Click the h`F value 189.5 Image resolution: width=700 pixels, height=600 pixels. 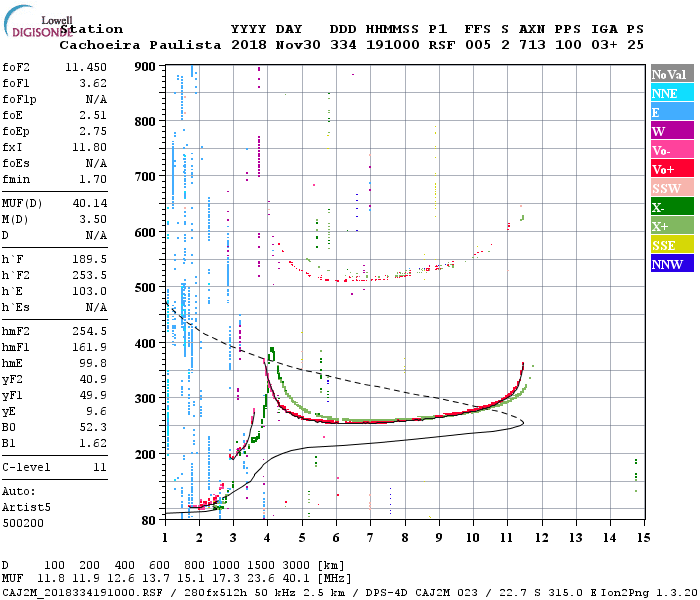(x=89, y=259)
